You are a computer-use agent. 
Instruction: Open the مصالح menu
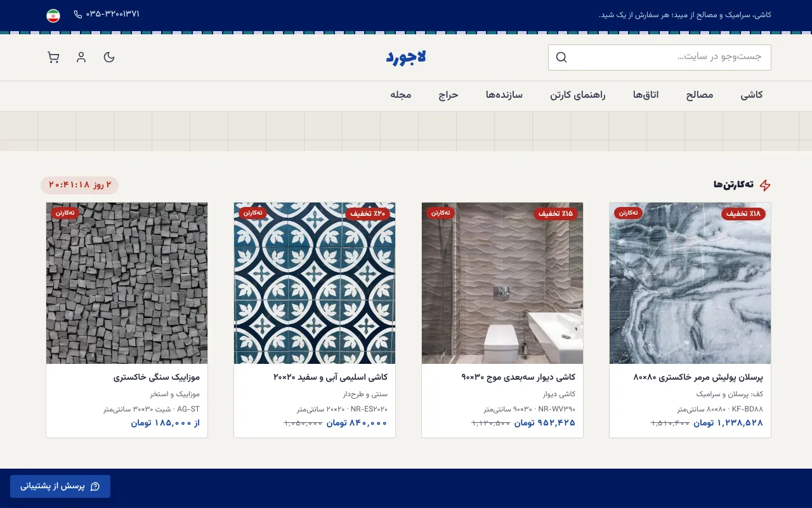pyautogui.click(x=700, y=95)
